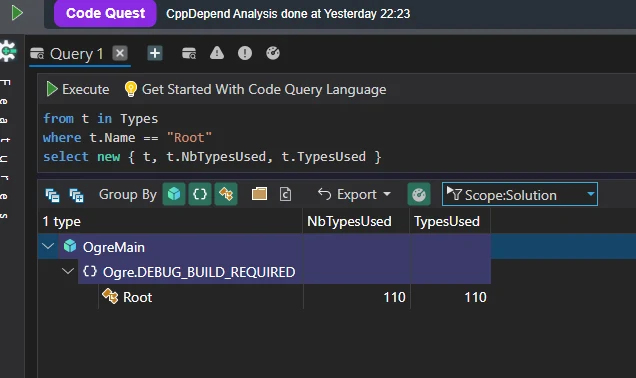Click the warning triangle icon
The image size is (636, 378).
(217, 53)
